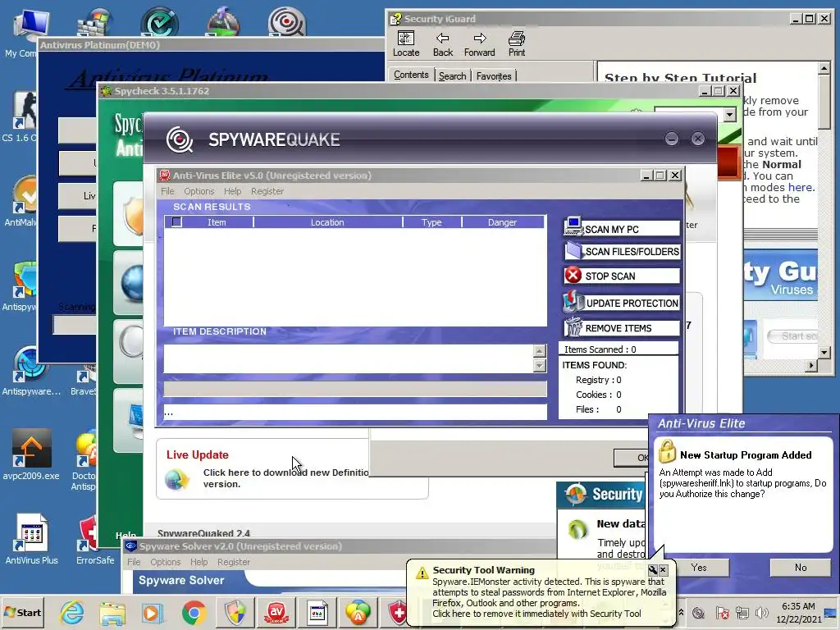
Task: Click Scan My PC button
Action: pos(622,228)
